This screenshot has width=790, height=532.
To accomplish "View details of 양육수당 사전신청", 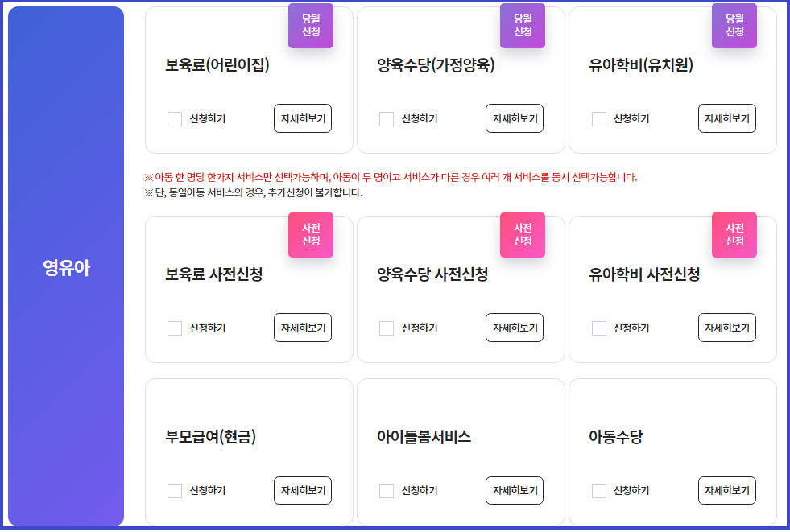I will click(x=514, y=328).
